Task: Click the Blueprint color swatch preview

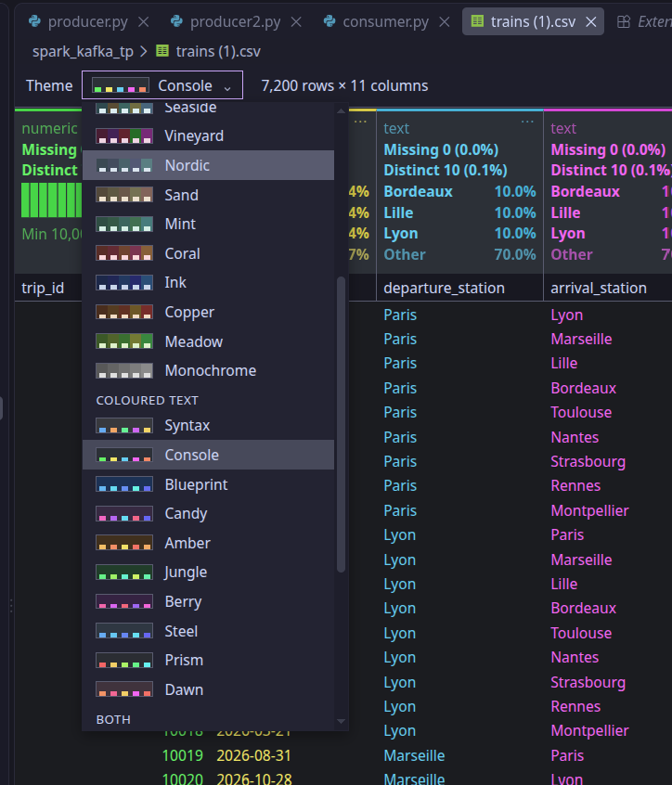Action: [x=124, y=484]
